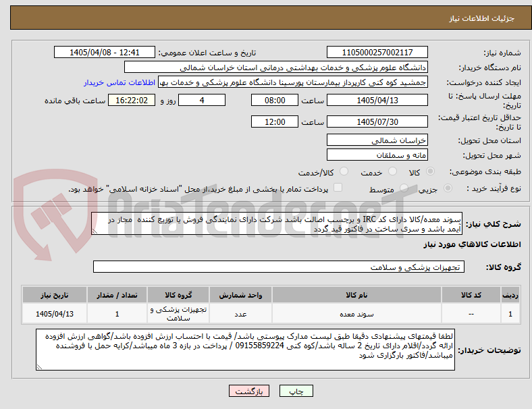Viewport: 532px width, 409px height.
Task: Click the نام کالا column header
Action: coord(356,295)
